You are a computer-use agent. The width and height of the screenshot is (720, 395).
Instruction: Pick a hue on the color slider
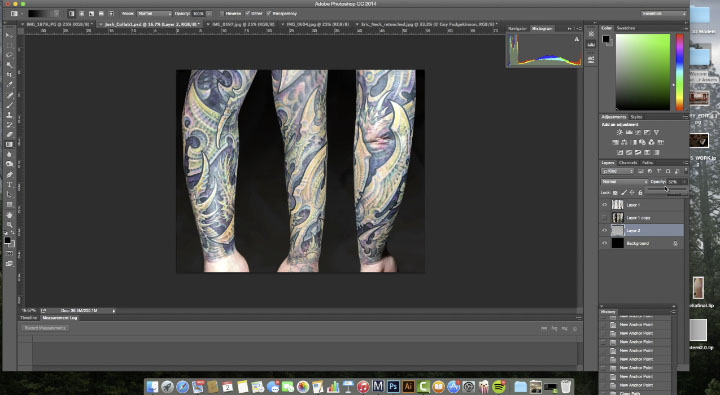coord(680,72)
